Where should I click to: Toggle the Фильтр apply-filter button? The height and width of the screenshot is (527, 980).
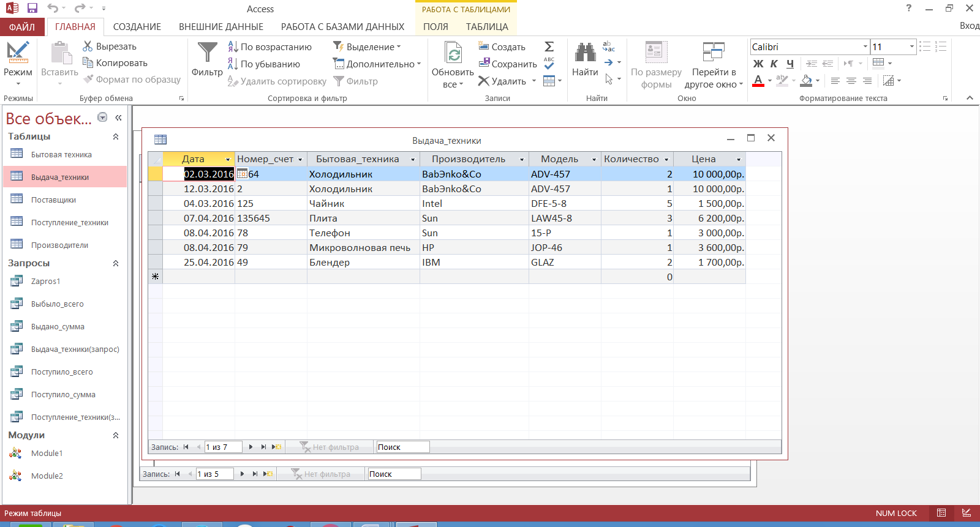pos(355,81)
